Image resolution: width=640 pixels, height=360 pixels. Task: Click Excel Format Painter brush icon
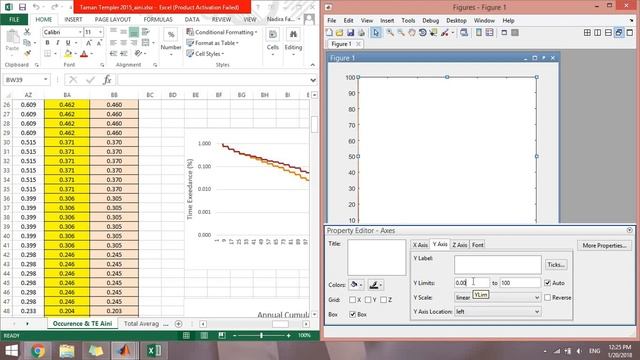[x=27, y=53]
